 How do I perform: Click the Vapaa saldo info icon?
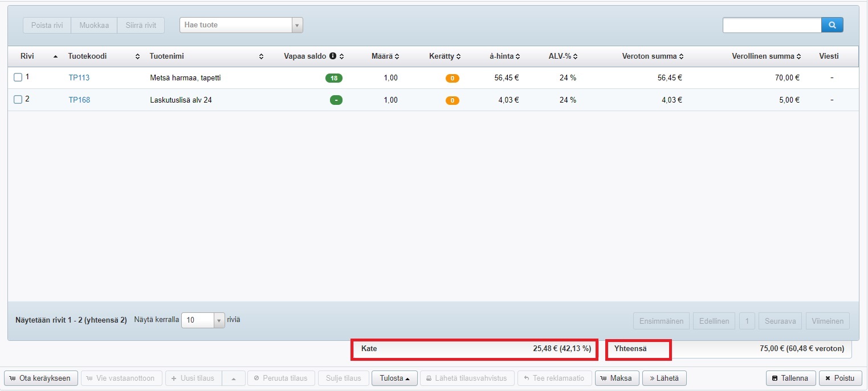point(333,56)
